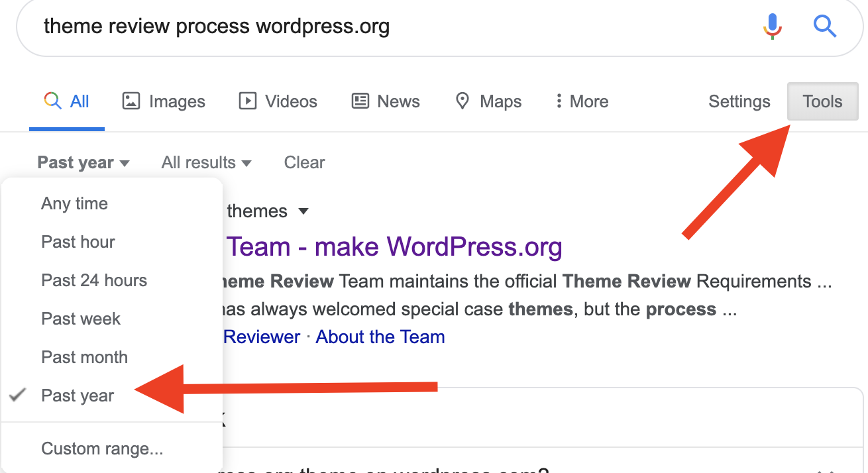Expand the Past year time filter dropdown
Viewport: 868px width, 473px height.
click(83, 163)
